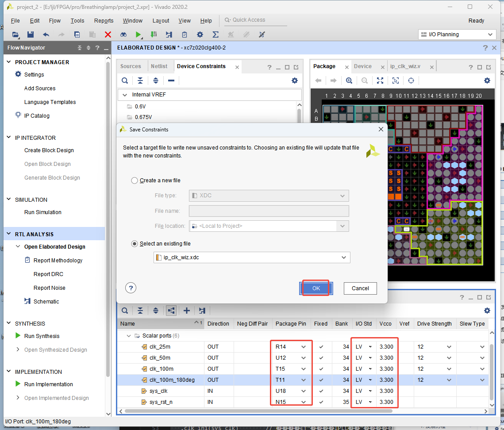Click OK in Save Constraints dialog
504x430 pixels.
(316, 288)
